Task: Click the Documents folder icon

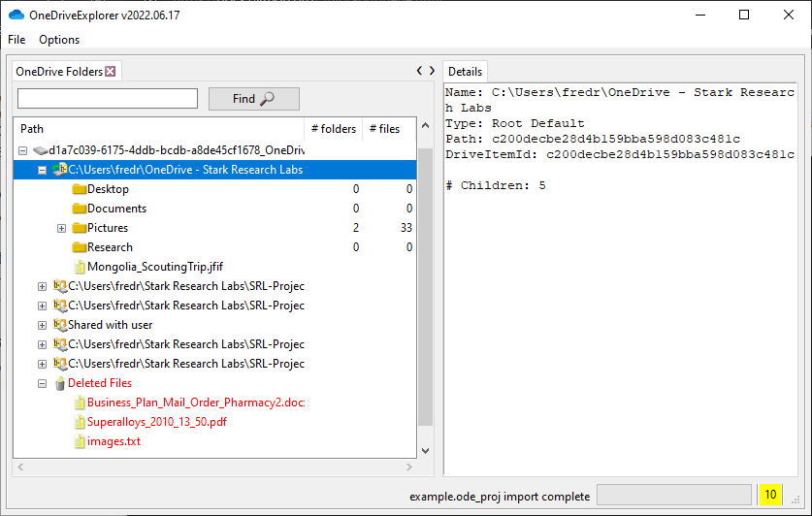Action: tap(80, 209)
